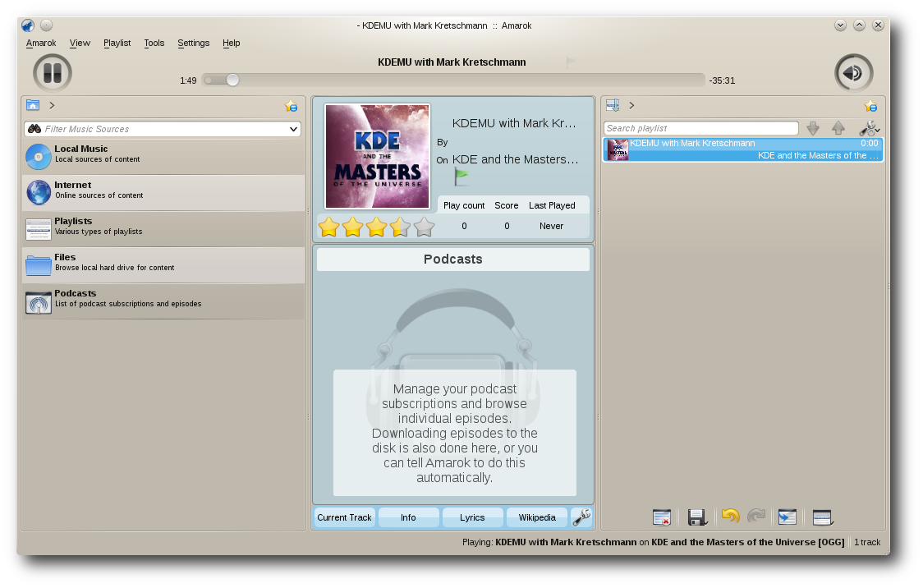Screen dimensions: 923x588
Task: Clear the playlist with red X icon
Action: (662, 517)
